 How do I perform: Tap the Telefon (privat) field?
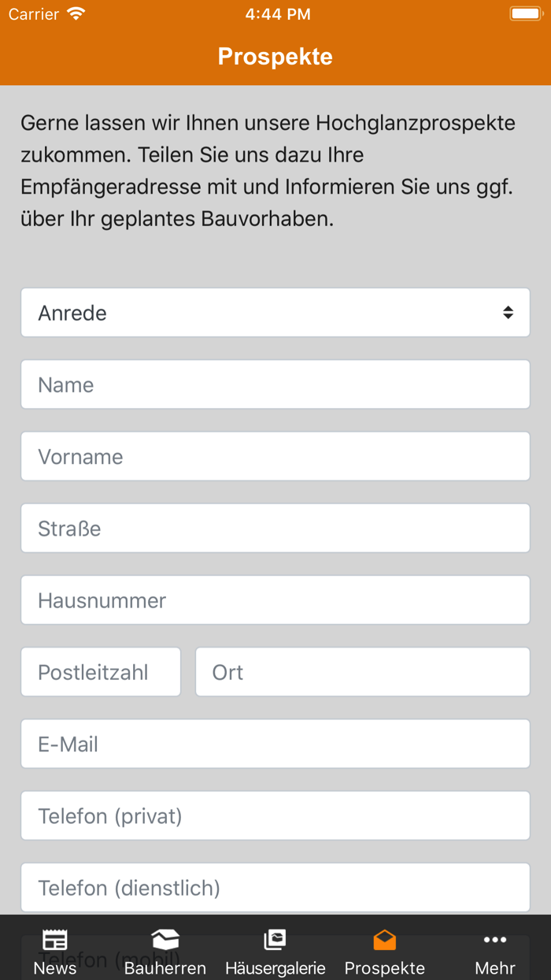pyautogui.click(x=275, y=816)
